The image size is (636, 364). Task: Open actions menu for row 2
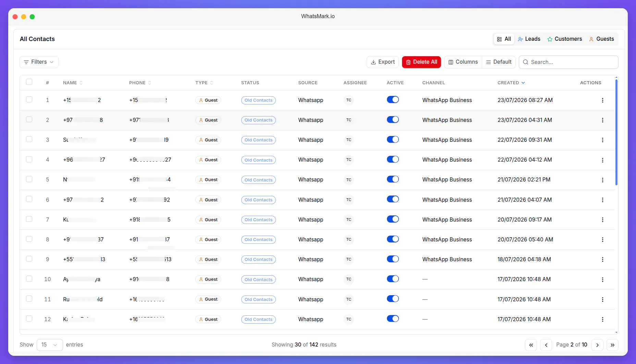(602, 120)
